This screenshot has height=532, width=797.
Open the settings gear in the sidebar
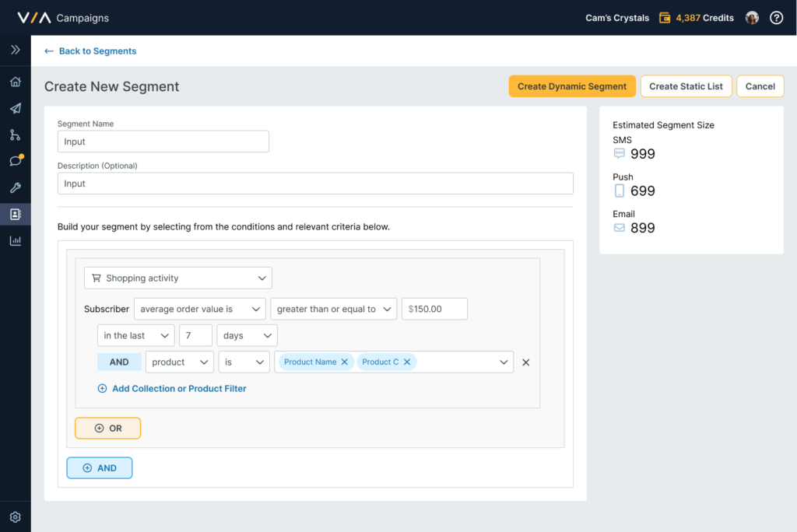15,517
